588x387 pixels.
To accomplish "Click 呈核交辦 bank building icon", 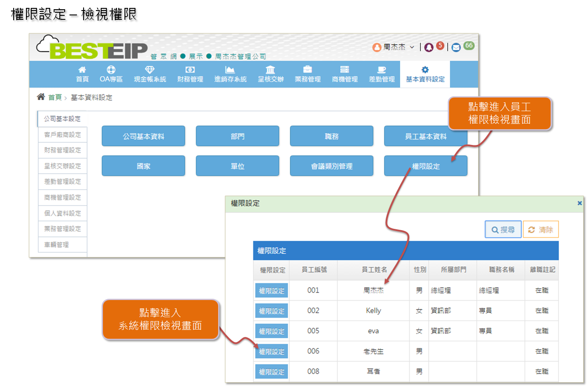I will point(270,70).
